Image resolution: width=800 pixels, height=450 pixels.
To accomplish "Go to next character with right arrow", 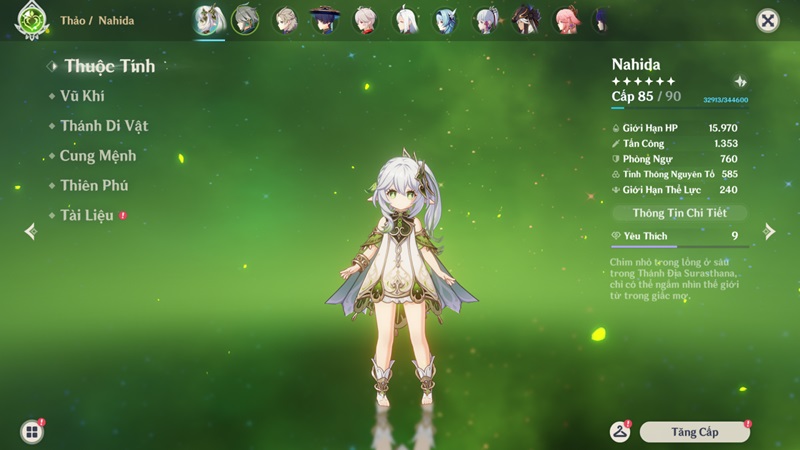I will pyautogui.click(x=768, y=231).
